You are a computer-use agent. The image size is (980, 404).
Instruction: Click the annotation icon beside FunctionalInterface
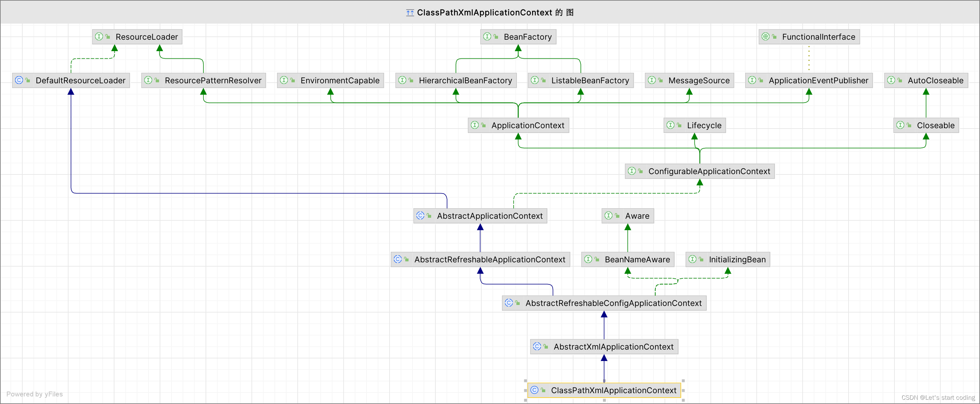point(766,36)
